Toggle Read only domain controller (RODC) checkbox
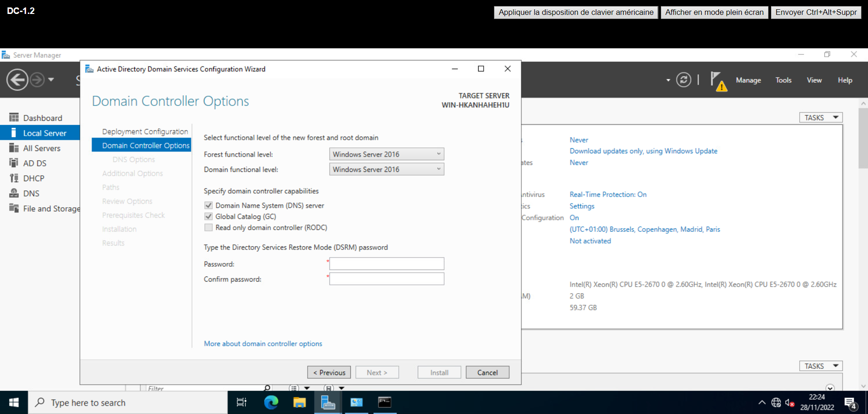Viewport: 868px width, 414px height. (x=209, y=228)
